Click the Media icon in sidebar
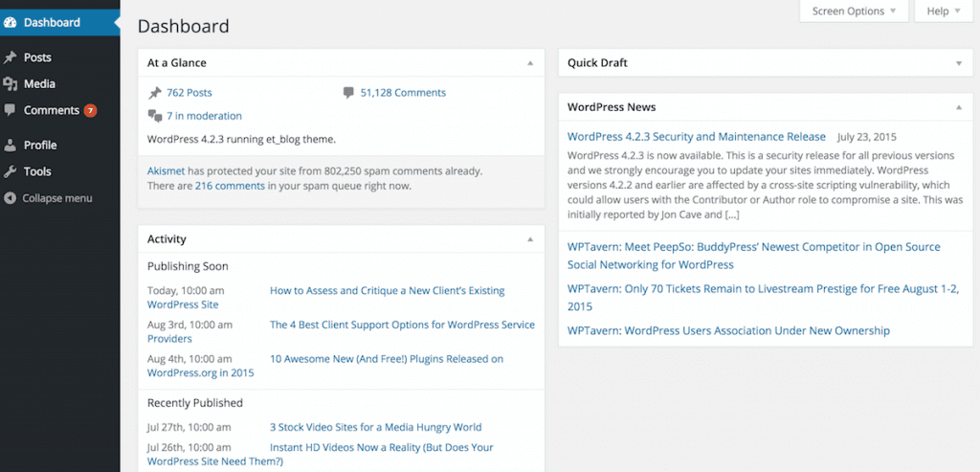Screen dimensions: 980x472 (10, 83)
